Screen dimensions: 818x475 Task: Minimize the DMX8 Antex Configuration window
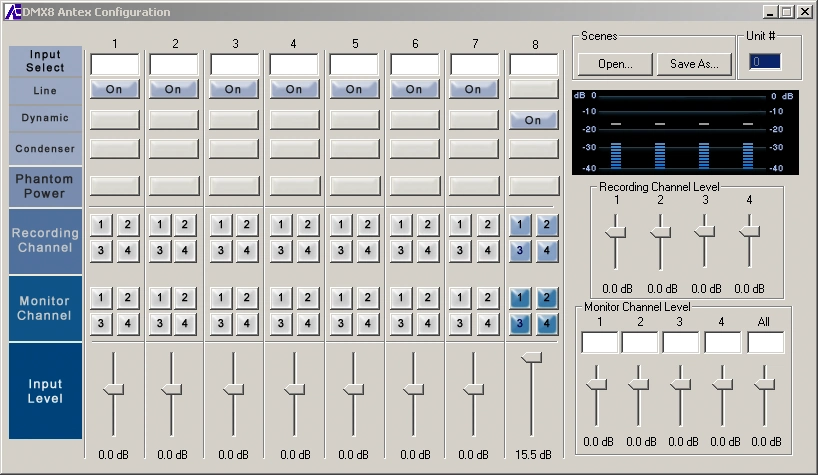click(x=771, y=11)
